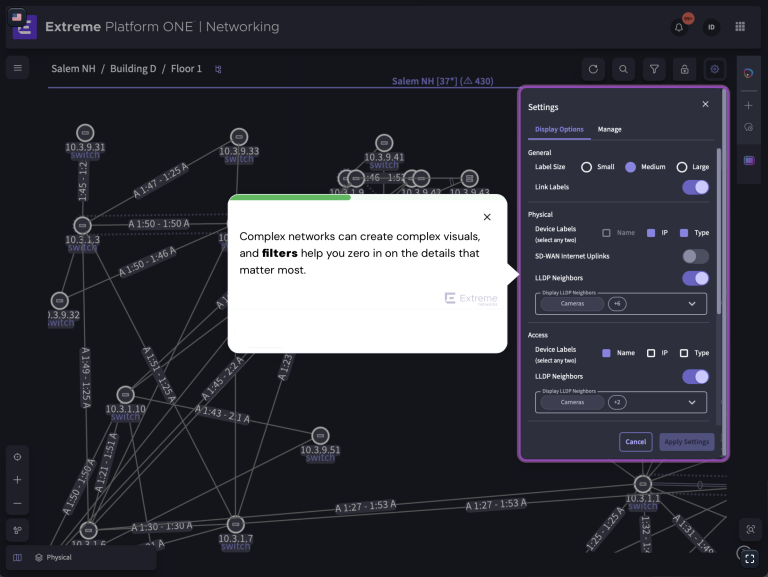Open the site hierarchy icon beside Floor 1
The image size is (768, 577).
218,69
